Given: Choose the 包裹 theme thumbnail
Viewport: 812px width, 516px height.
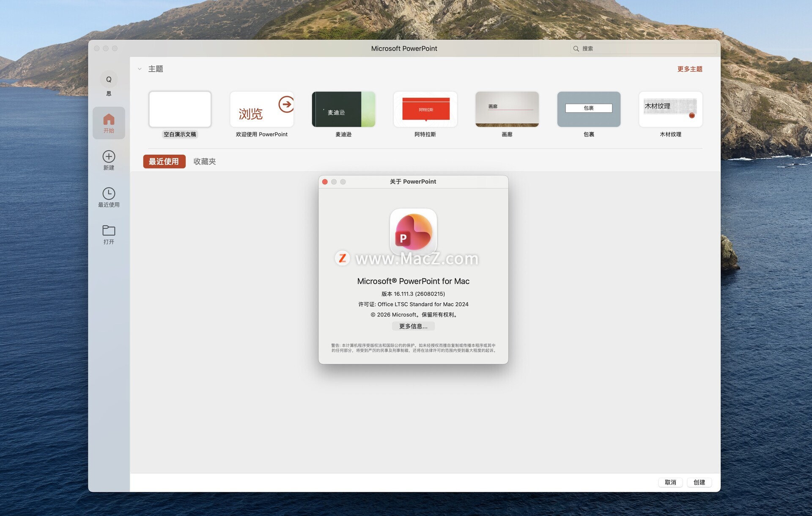Looking at the screenshot, I should [589, 109].
